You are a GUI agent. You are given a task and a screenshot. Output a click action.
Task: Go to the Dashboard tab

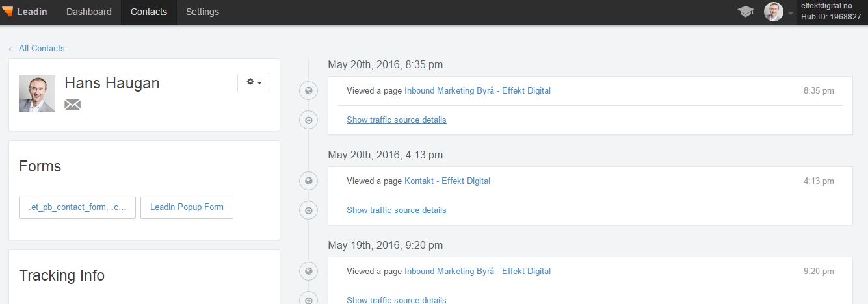pos(89,12)
